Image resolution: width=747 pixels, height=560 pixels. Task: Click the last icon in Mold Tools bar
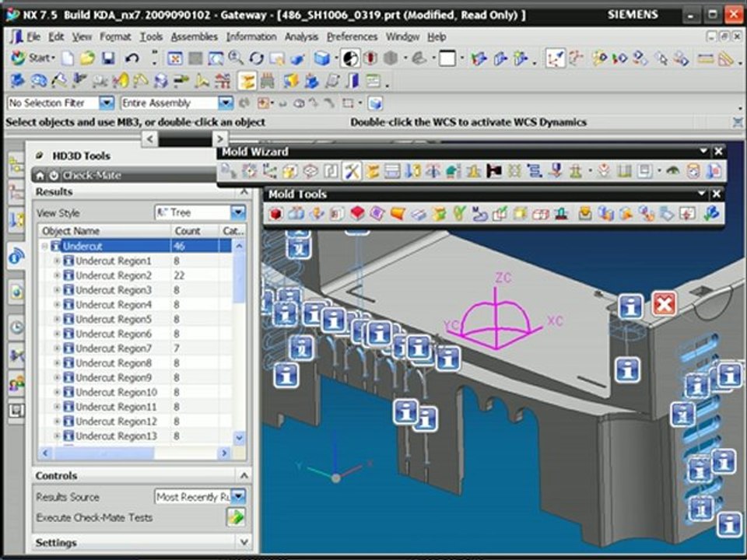[x=711, y=213]
